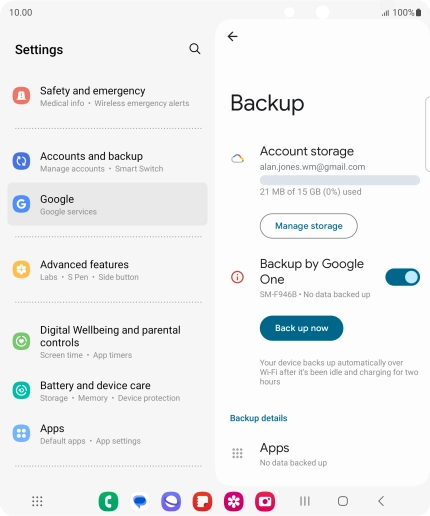Open the Messages chat bubble app
Image resolution: width=430 pixels, height=516 pixels.
tap(140, 501)
